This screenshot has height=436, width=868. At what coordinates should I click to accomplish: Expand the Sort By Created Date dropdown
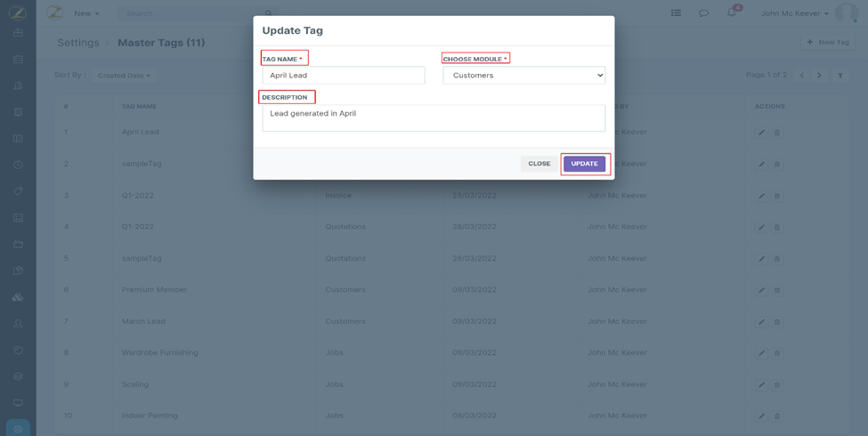pos(124,76)
